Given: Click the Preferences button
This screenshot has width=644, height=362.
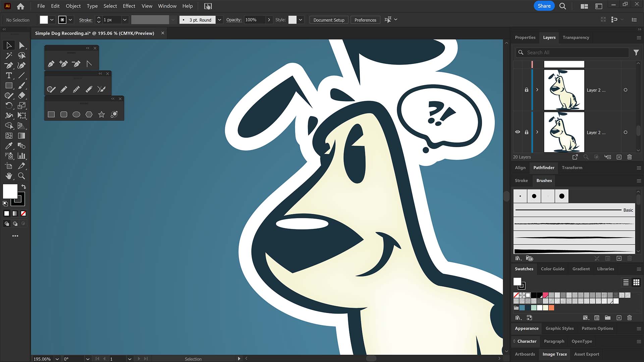Looking at the screenshot, I should [365, 20].
